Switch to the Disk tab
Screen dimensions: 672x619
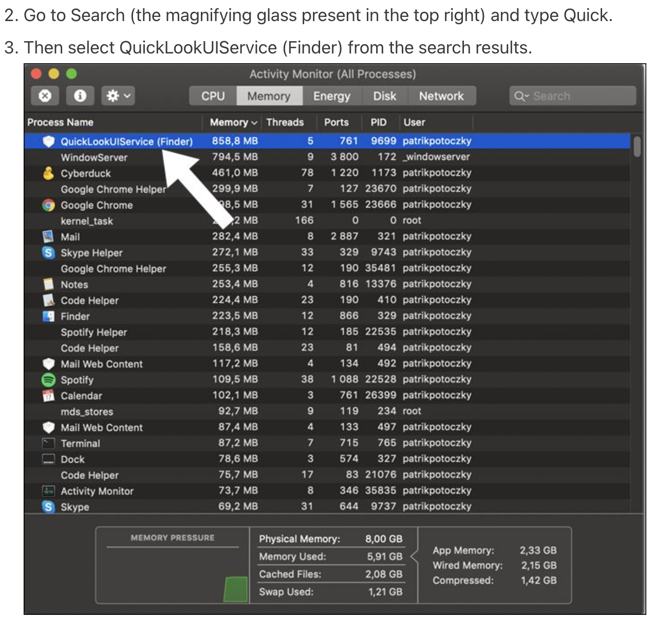tap(385, 96)
